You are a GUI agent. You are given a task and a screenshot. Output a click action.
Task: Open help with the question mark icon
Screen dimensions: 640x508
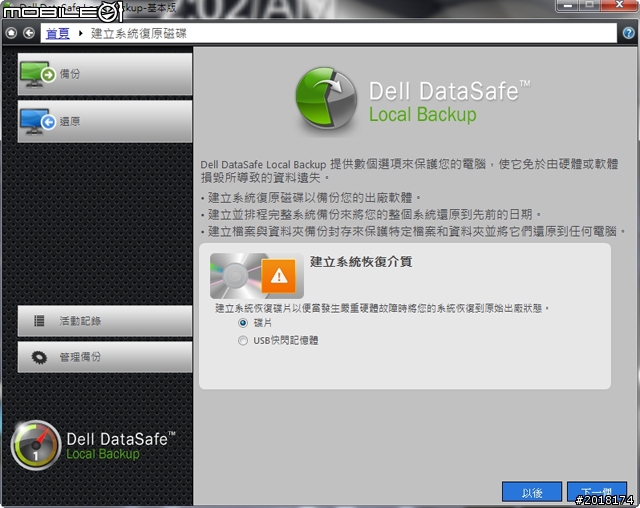coord(629,33)
